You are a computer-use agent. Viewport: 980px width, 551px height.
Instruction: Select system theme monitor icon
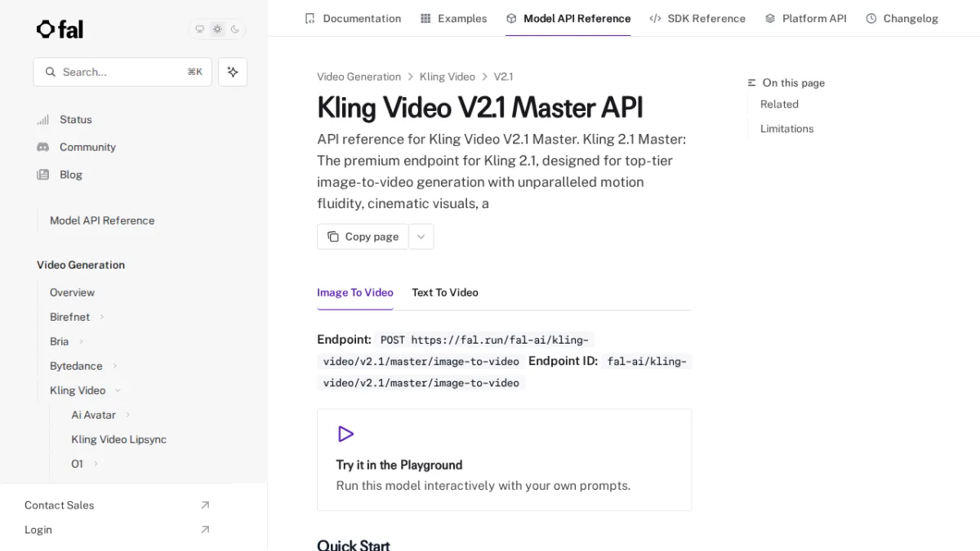point(199,29)
